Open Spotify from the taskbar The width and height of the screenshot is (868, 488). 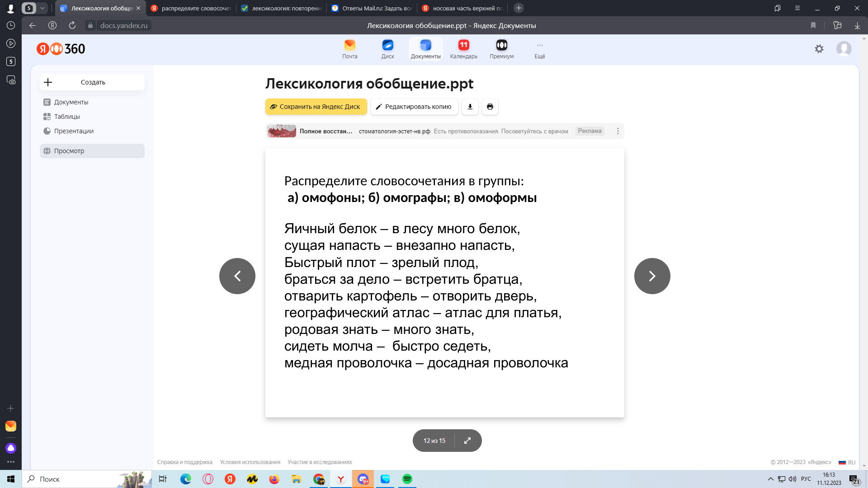click(407, 479)
